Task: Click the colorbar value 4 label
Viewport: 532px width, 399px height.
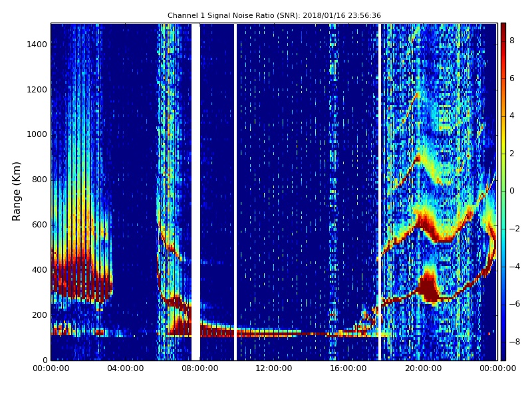Action: [x=512, y=116]
